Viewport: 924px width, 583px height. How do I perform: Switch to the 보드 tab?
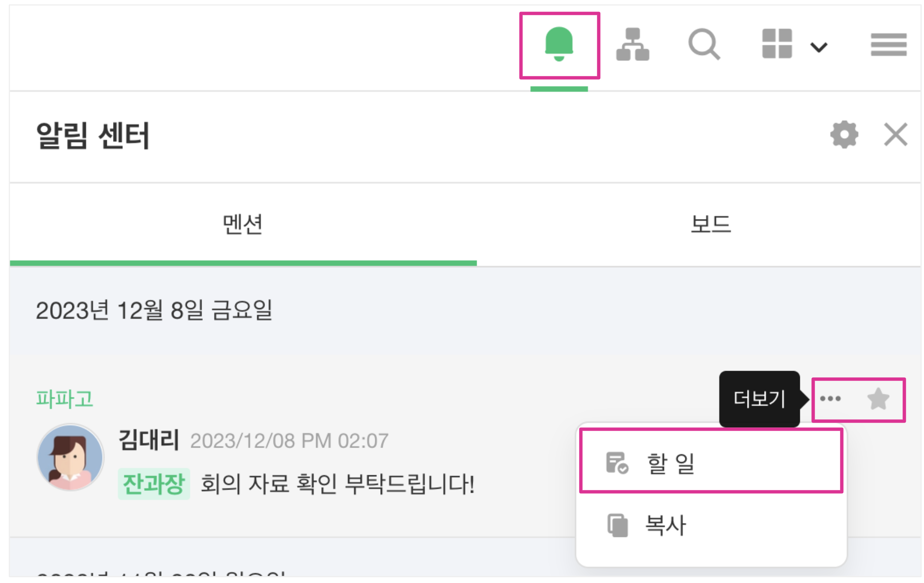710,224
